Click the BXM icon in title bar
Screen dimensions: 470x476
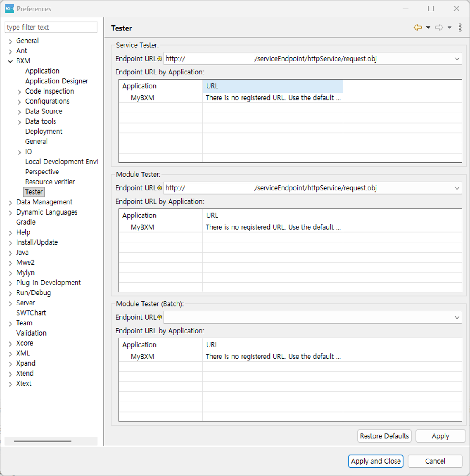pos(9,8)
